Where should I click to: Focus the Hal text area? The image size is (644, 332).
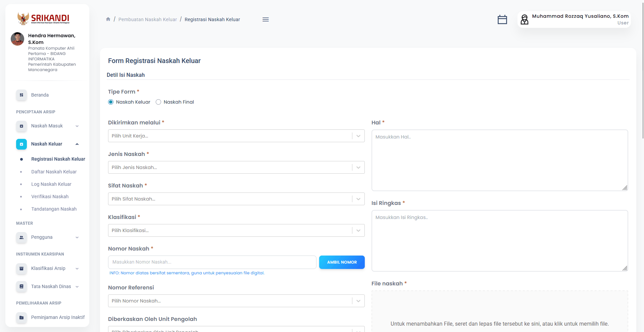point(500,160)
